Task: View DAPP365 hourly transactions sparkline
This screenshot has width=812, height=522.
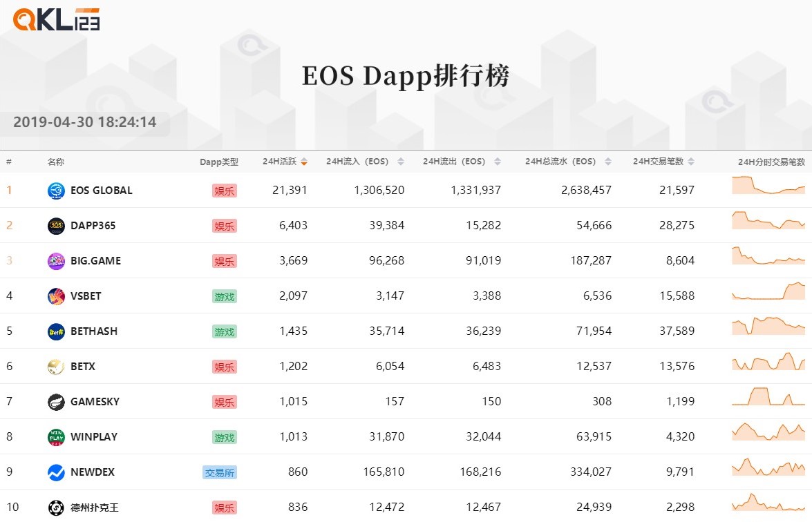Action: click(768, 220)
